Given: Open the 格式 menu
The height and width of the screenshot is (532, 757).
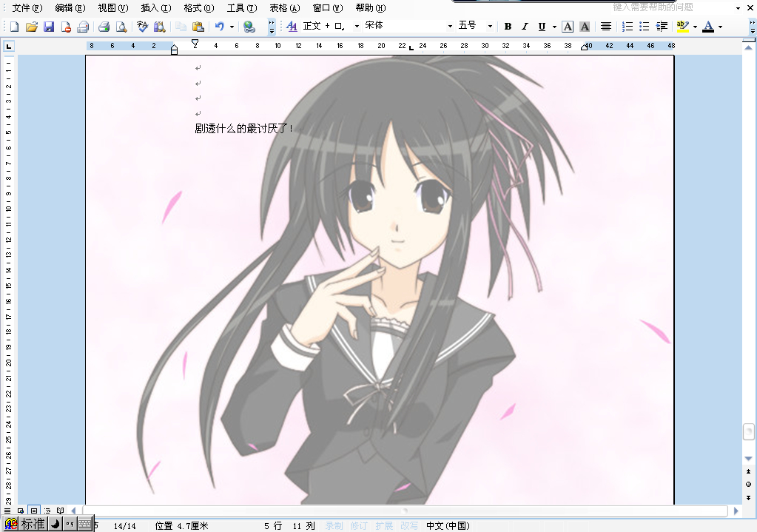Looking at the screenshot, I should (199, 7).
